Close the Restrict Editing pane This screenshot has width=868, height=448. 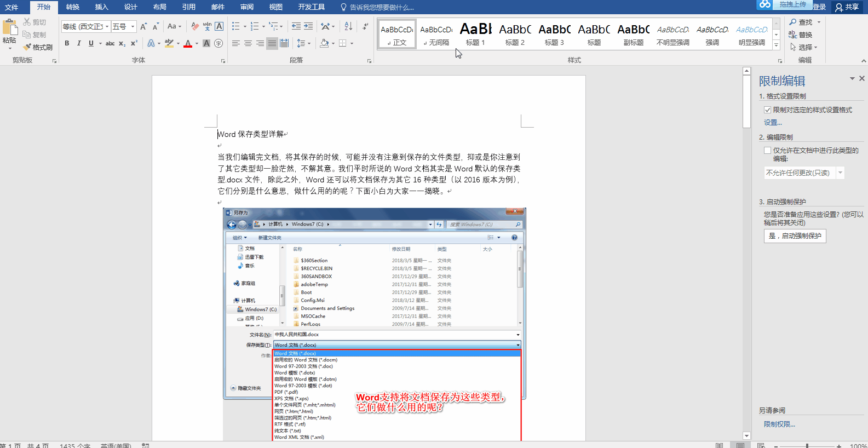(x=862, y=79)
